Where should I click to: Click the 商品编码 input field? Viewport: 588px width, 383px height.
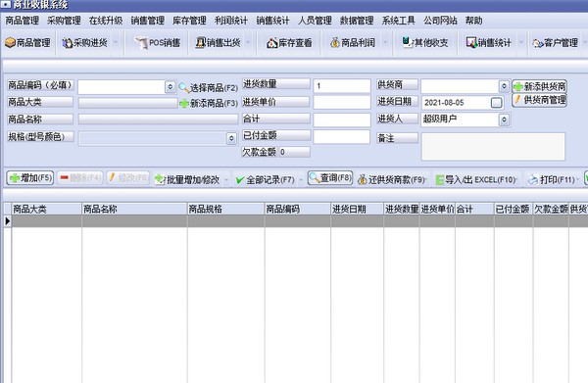122,87
